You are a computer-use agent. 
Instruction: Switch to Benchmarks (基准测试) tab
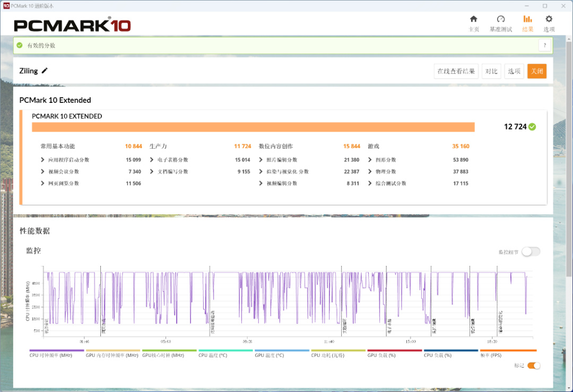(501, 23)
